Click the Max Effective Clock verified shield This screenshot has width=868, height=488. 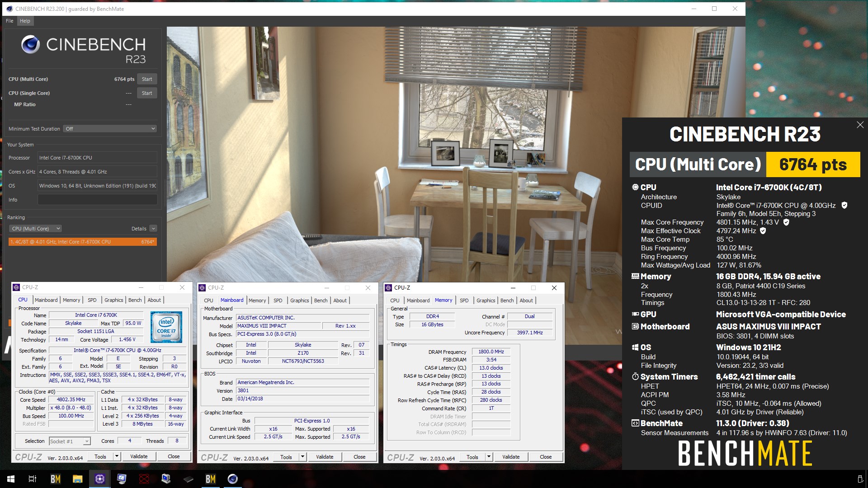point(763,230)
